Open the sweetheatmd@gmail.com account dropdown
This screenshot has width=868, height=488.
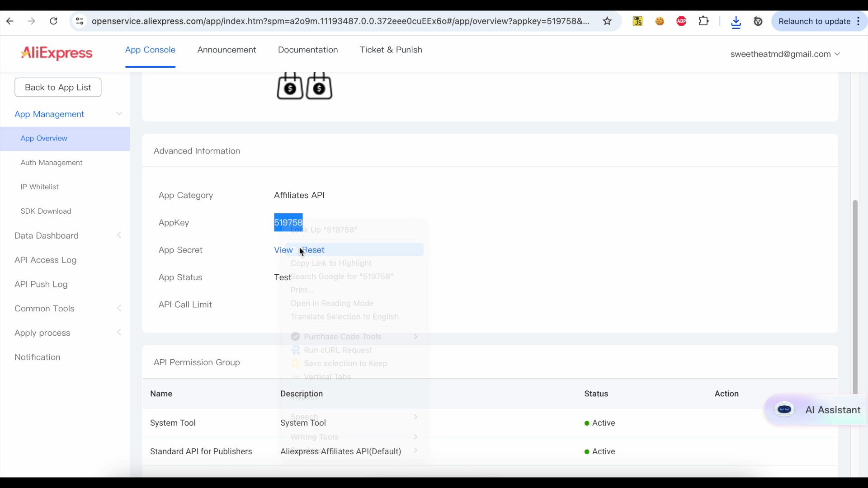pyautogui.click(x=785, y=54)
